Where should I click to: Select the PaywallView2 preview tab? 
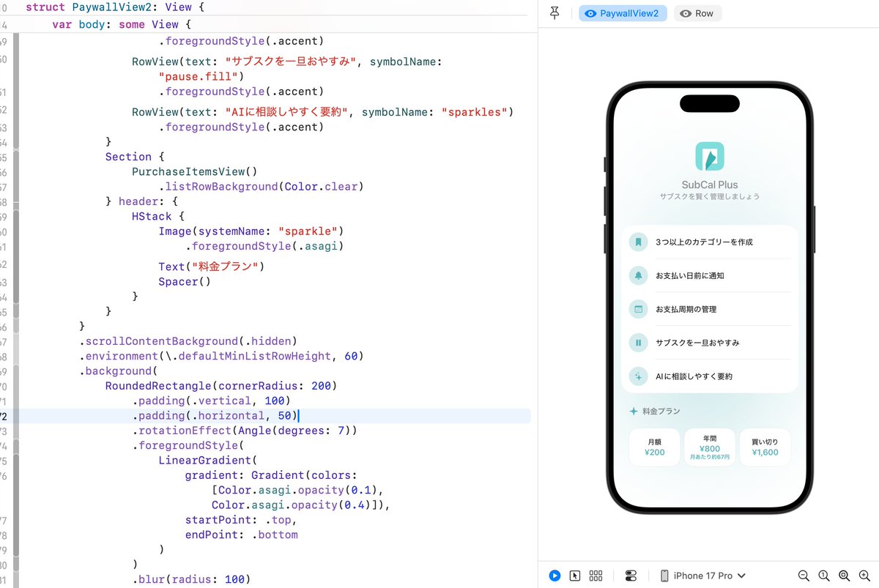coord(623,13)
